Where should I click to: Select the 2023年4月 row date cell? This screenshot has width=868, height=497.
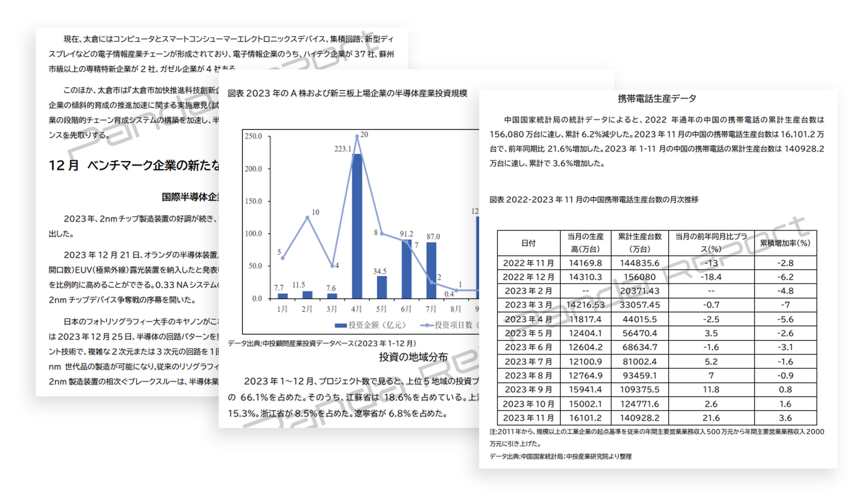528,319
